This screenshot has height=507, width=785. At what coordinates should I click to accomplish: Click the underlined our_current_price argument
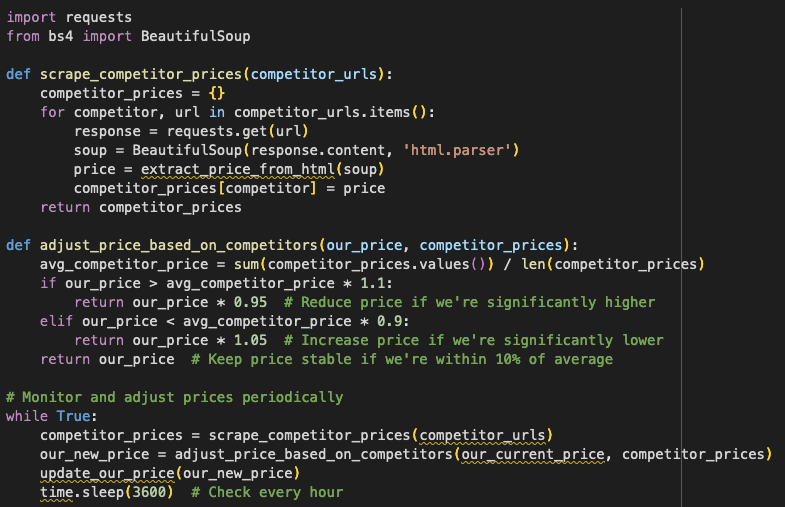pyautogui.click(x=534, y=454)
